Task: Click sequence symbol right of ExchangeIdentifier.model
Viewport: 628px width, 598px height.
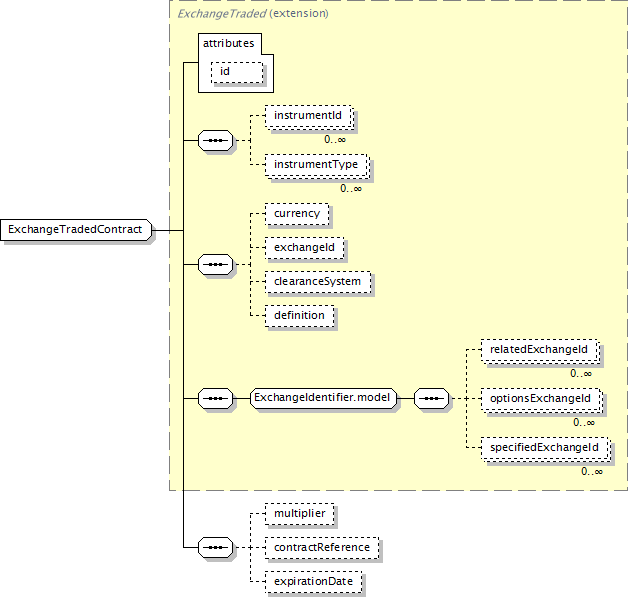Action: coord(431,398)
